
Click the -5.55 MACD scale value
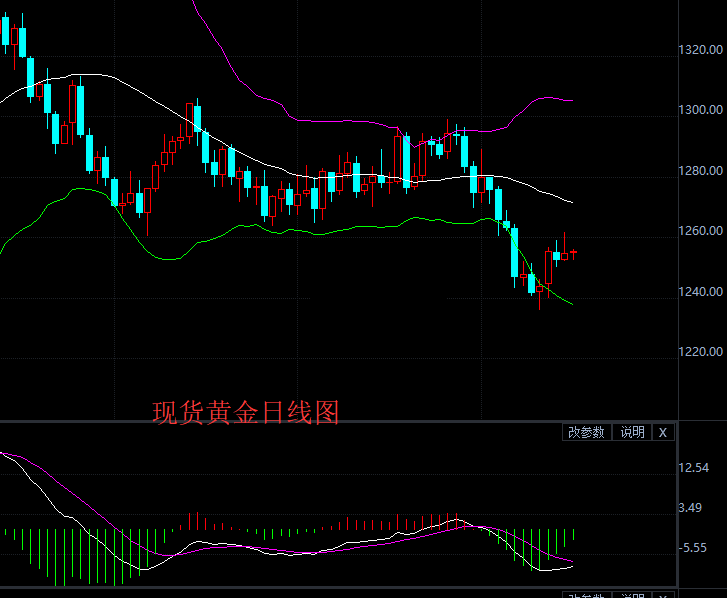tap(693, 548)
